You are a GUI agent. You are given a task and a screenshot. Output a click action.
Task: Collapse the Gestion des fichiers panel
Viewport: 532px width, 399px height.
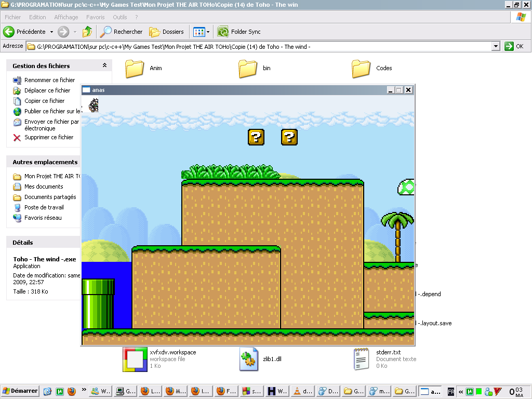(104, 65)
